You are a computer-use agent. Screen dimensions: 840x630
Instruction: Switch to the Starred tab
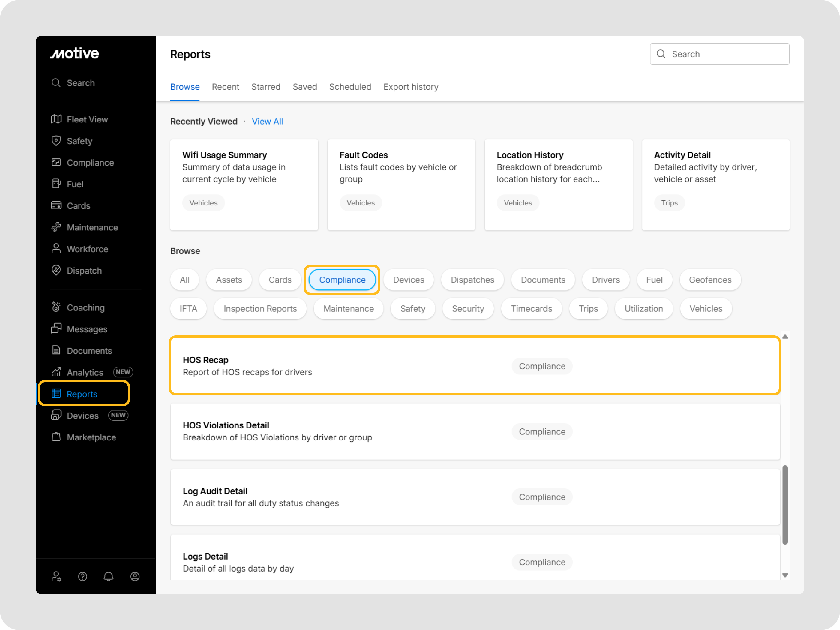266,87
